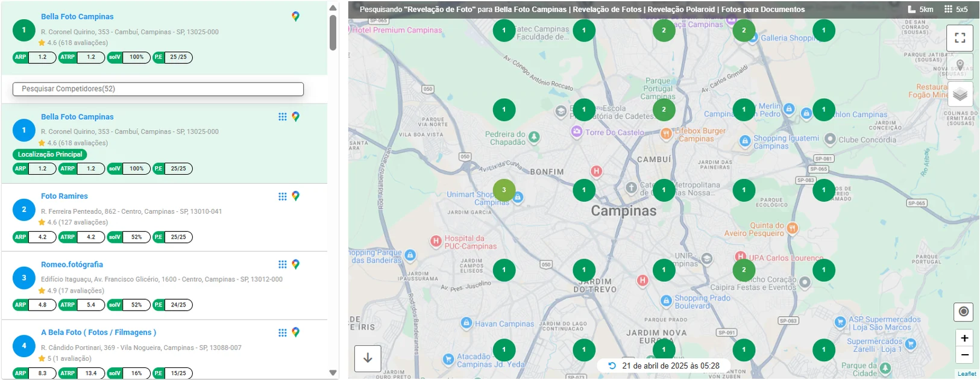This screenshot has height=380, width=980.
Task: Click the Hospital da PUC-Campinas map marker
Action: pyautogui.click(x=436, y=241)
